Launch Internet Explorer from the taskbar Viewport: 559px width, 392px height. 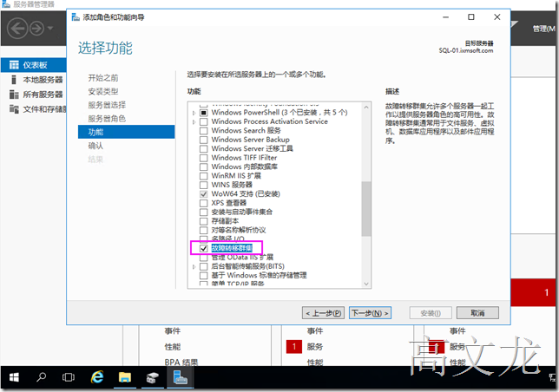(97, 377)
